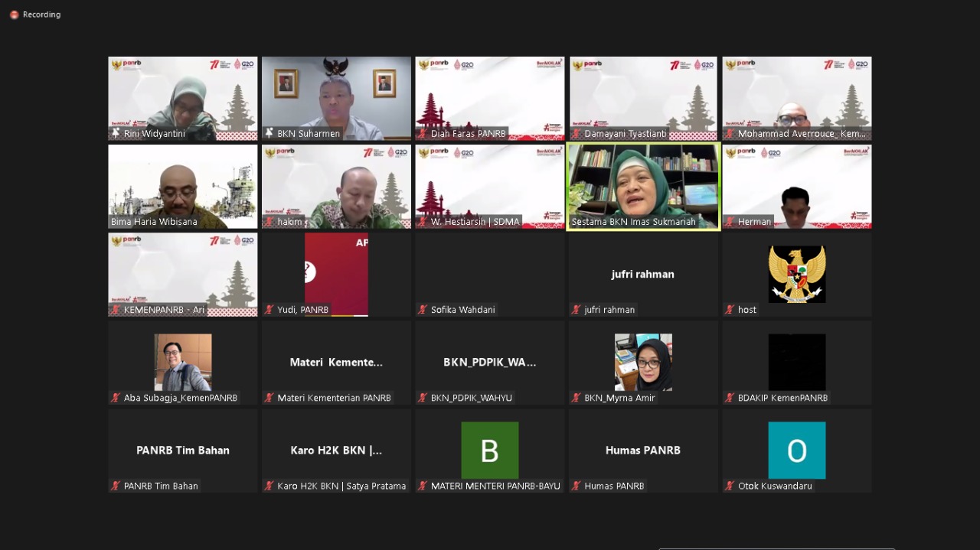The image size is (980, 550).
Task: Click muted mic icon for MATERI MENTERI PANRB-BAYU
Action: pos(423,486)
